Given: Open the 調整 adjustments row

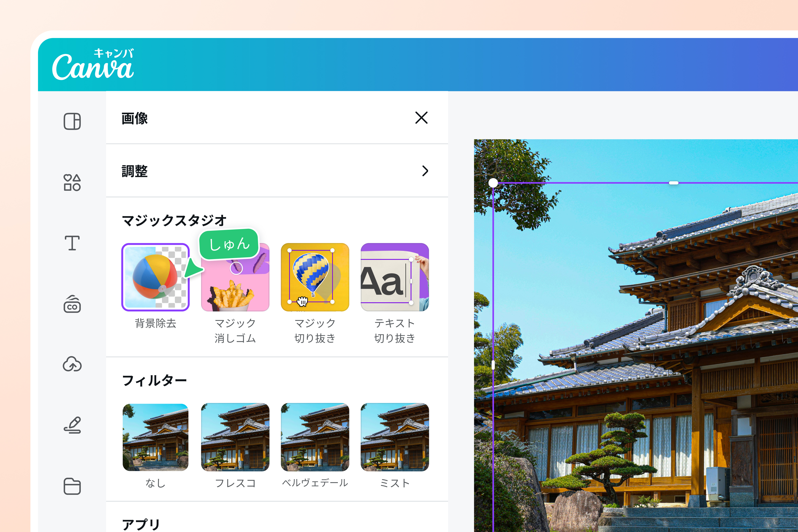Looking at the screenshot, I should click(x=277, y=171).
